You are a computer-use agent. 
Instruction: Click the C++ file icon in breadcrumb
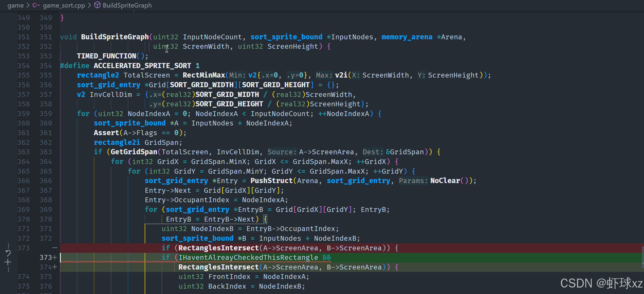click(x=36, y=5)
